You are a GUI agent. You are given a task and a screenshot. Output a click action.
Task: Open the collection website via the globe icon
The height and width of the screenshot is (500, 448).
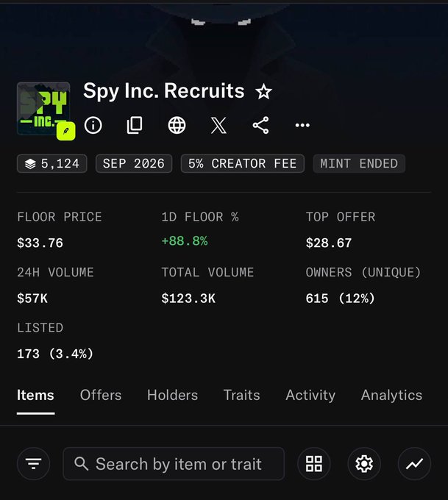click(x=177, y=125)
